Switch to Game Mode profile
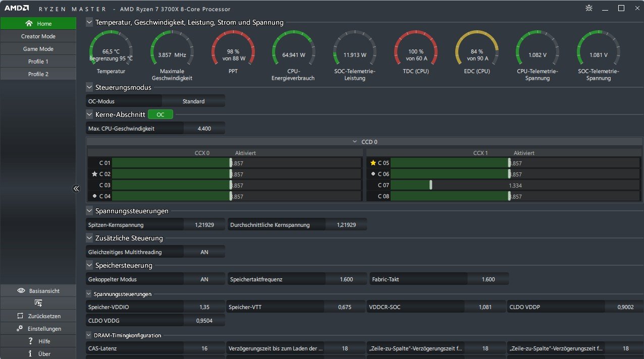Image resolution: width=644 pixels, height=359 pixels. pos(38,49)
